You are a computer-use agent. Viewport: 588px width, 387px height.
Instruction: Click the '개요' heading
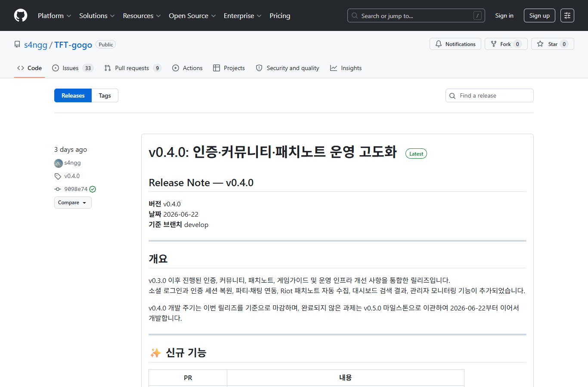pyautogui.click(x=158, y=259)
